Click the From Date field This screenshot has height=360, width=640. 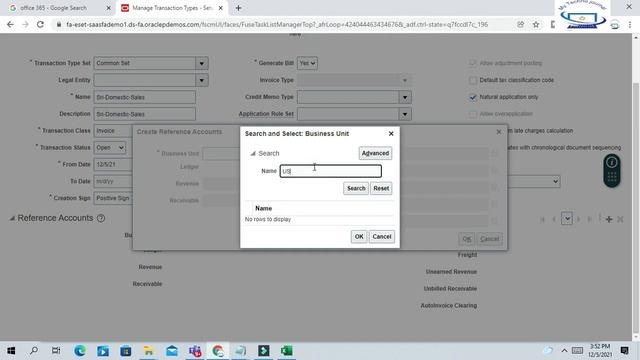(113, 164)
